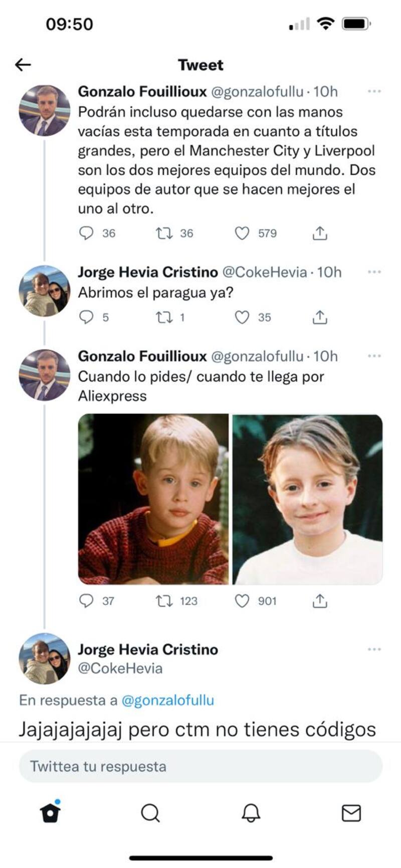Screen dimensions: 401x868
Task: Tap the back arrow icon
Action: pyautogui.click(x=23, y=65)
